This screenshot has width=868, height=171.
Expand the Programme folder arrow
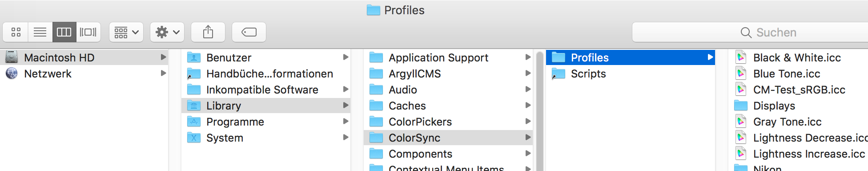(x=346, y=121)
